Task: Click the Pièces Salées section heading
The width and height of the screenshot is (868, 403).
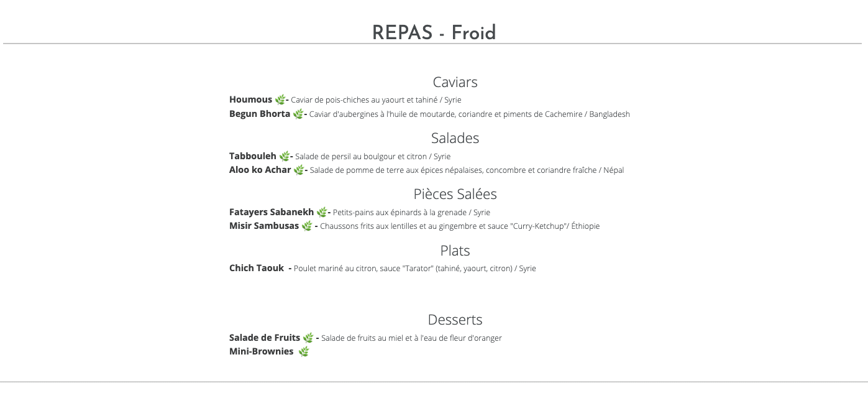Action: (455, 194)
